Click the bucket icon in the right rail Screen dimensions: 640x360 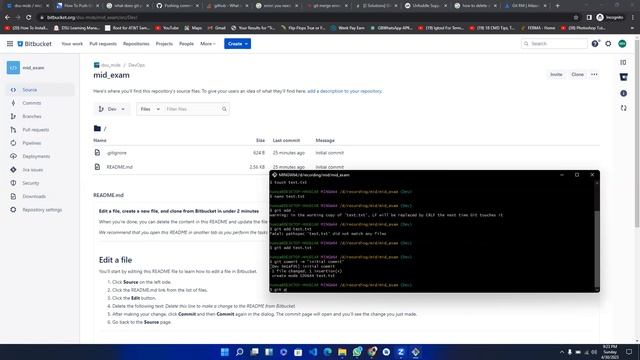(623, 77)
